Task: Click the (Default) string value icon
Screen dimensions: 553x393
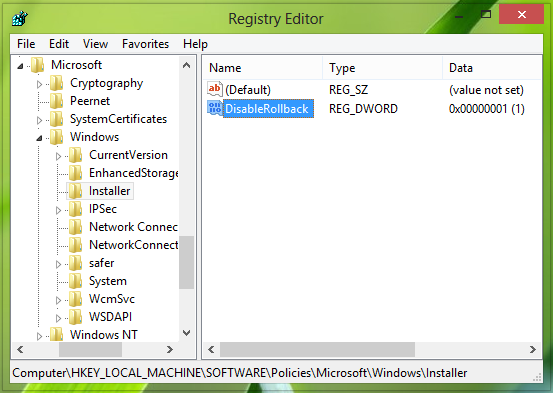Action: (214, 89)
